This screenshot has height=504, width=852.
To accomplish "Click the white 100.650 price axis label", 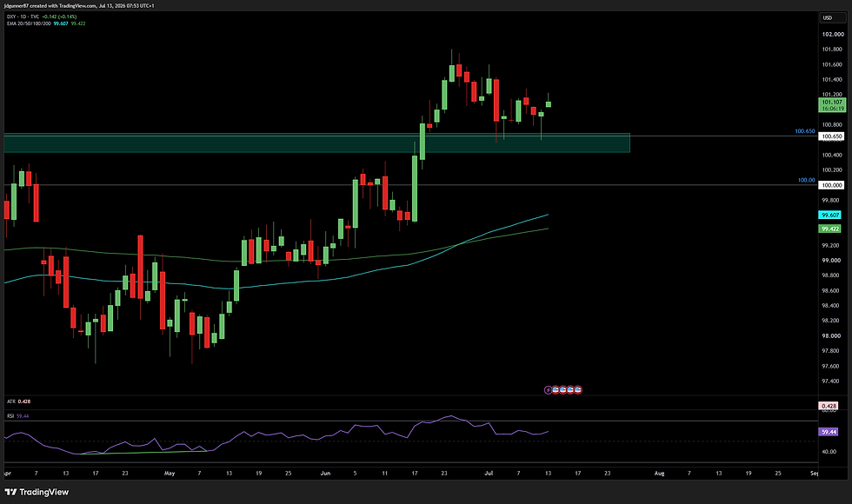I will point(832,137).
